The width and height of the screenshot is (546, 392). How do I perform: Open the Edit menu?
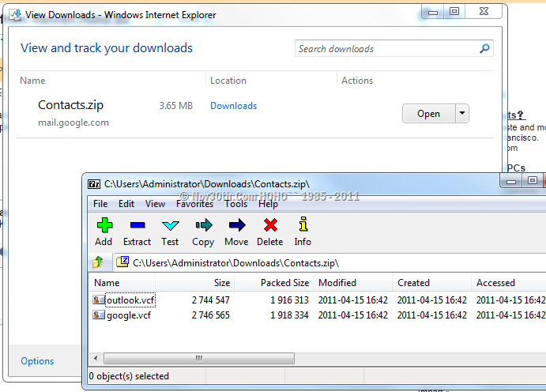coord(126,204)
